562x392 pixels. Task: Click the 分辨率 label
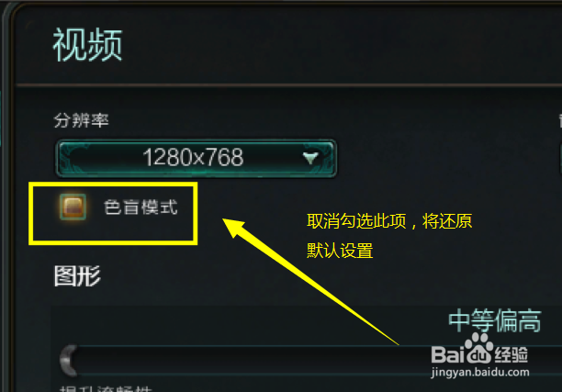pyautogui.click(x=82, y=120)
